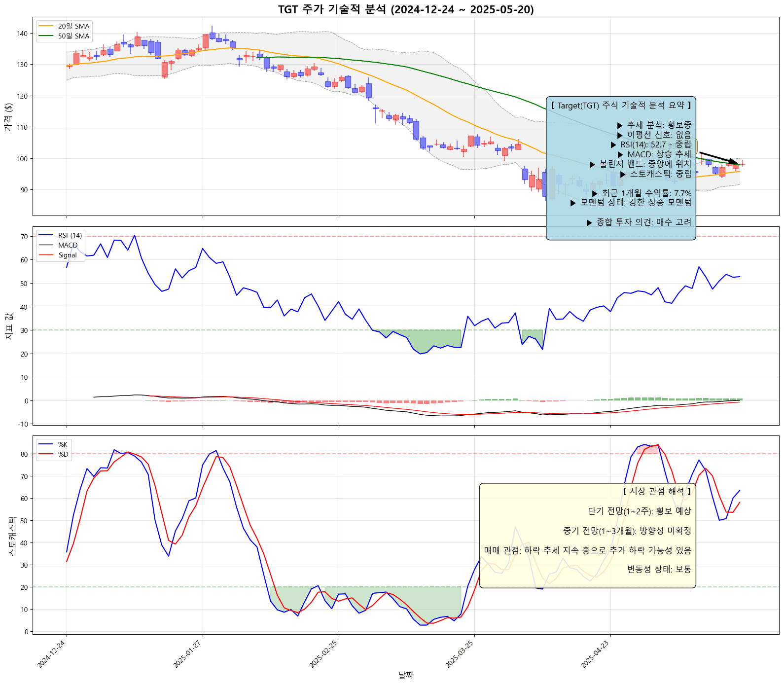Viewport: 784px width, 685px height.
Task: Click the 'MACD' legend label
Action: (68, 245)
